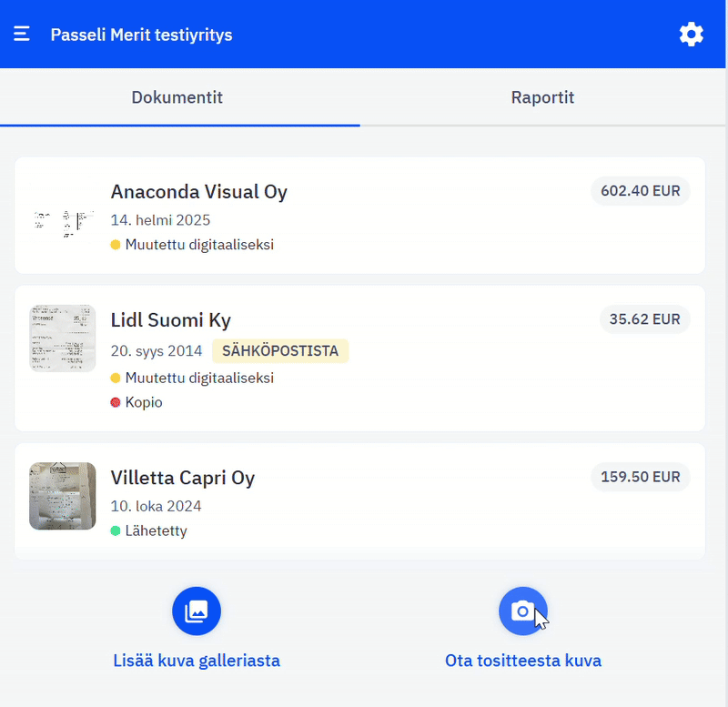Select the Dokumentit tab

point(177,97)
